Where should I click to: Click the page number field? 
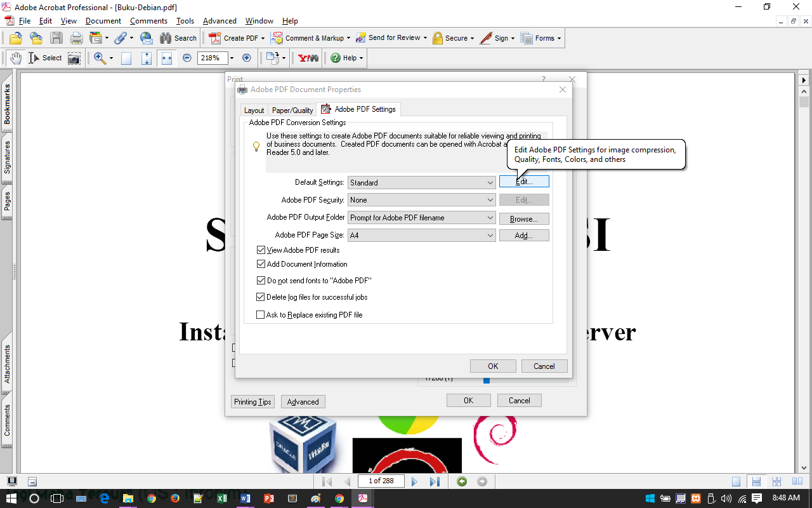[381, 481]
